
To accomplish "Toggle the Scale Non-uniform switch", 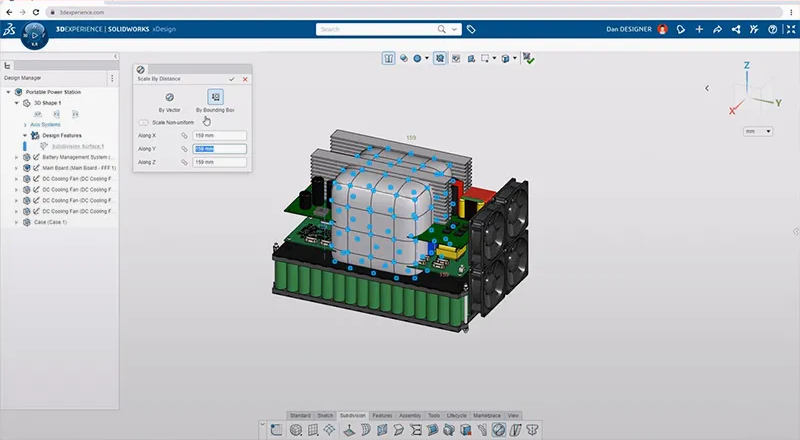I will [x=143, y=123].
